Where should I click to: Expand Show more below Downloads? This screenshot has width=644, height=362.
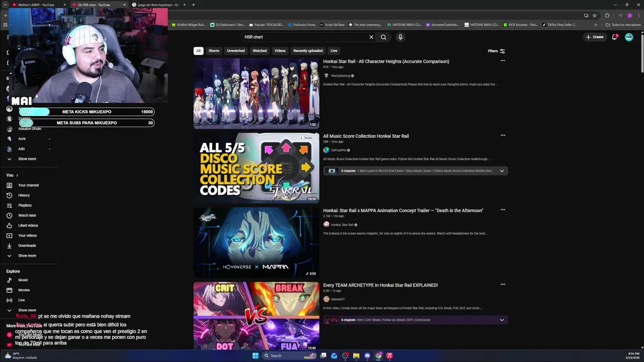[27, 255]
